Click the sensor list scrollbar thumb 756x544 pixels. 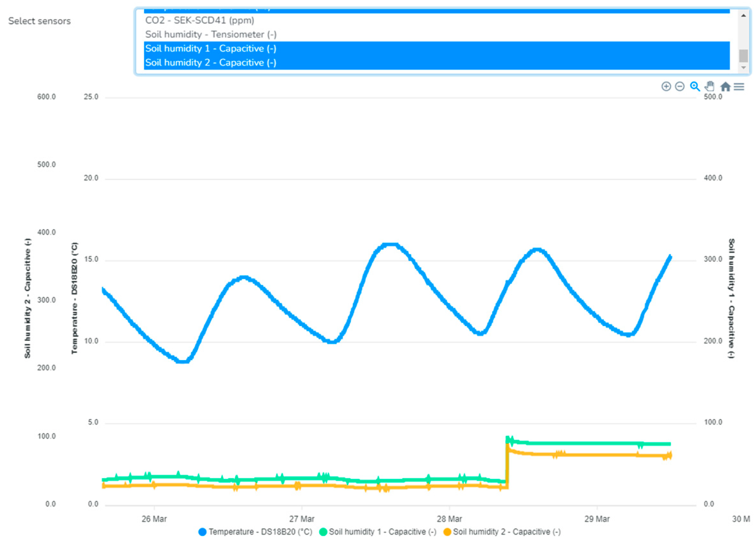[743, 56]
